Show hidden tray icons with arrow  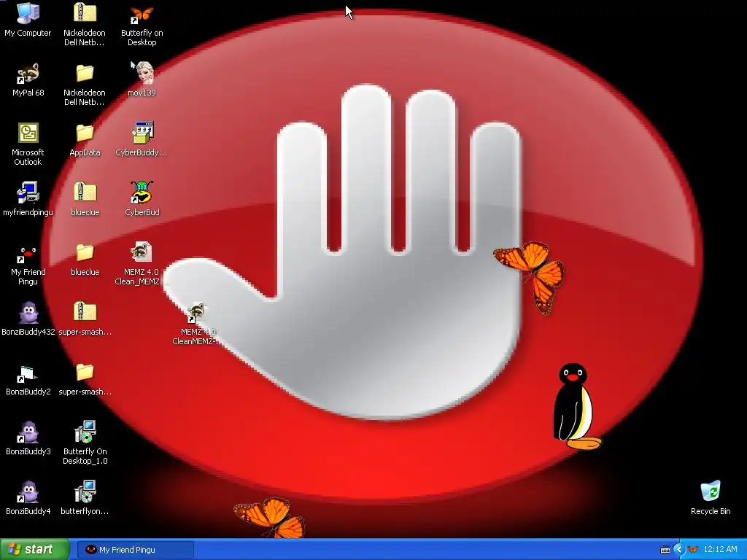(678, 550)
